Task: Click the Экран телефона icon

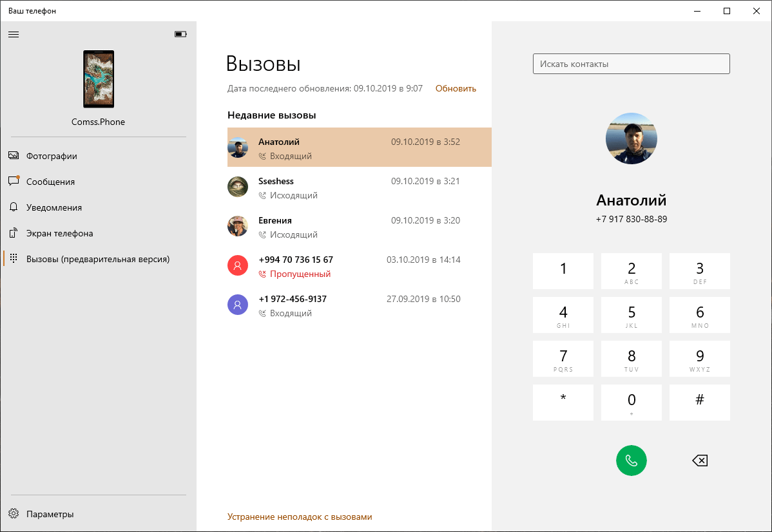Action: click(14, 233)
